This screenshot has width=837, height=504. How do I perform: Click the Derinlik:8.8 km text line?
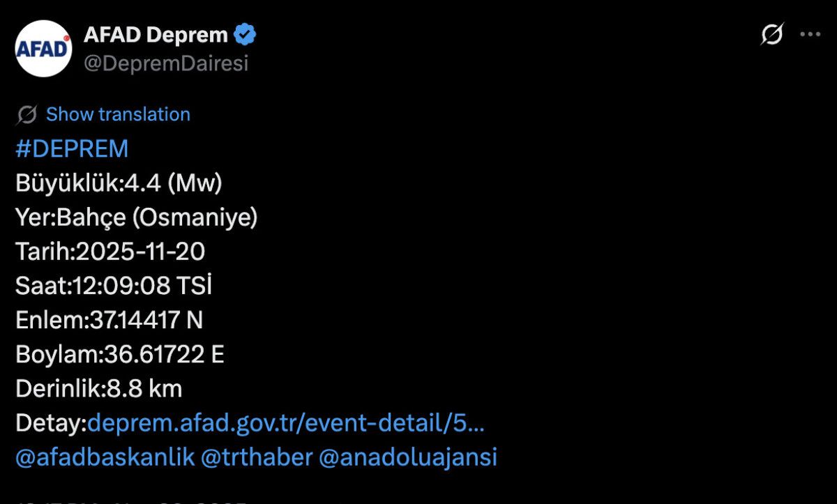(x=99, y=388)
